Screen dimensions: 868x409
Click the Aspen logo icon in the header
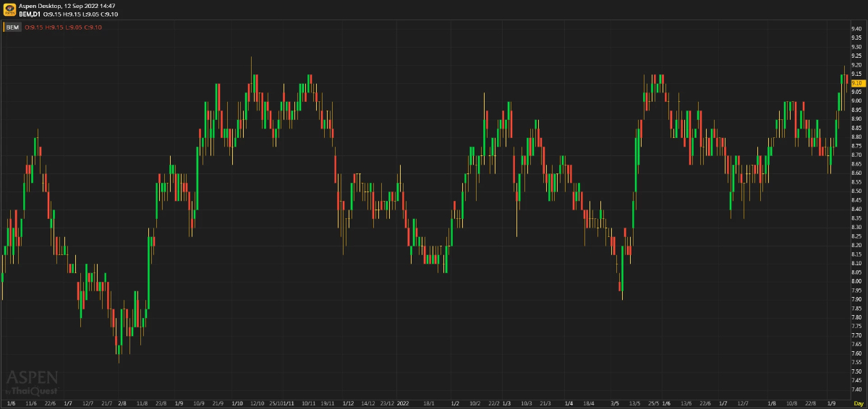(x=10, y=9)
